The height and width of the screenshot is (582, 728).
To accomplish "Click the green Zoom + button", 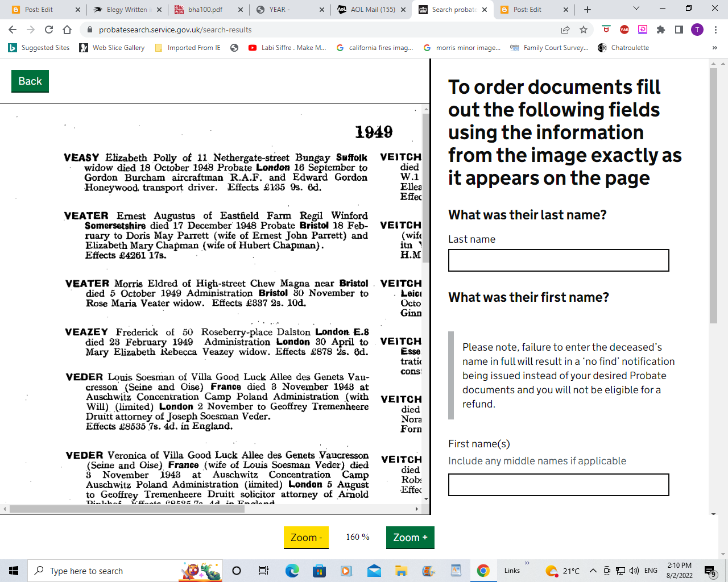I will [x=410, y=537].
